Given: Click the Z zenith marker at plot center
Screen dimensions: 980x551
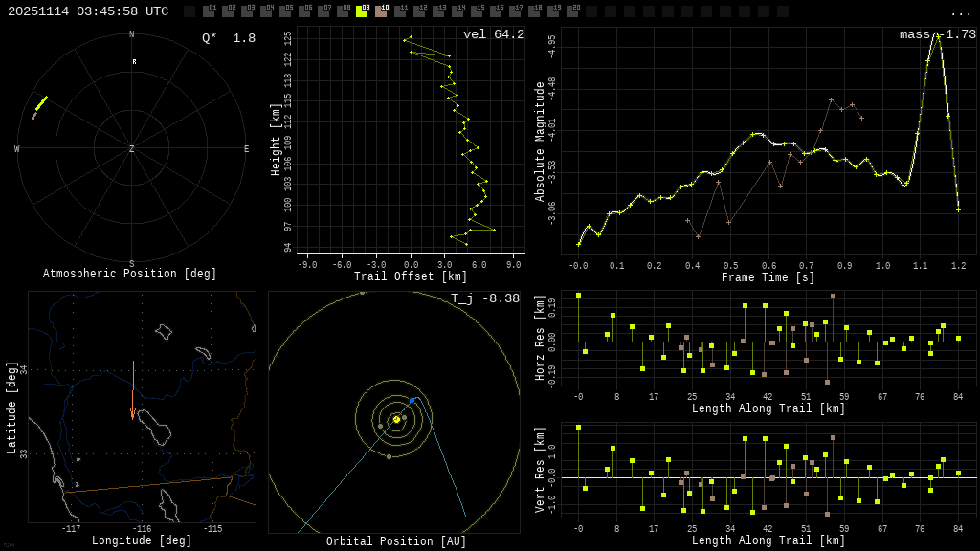Looking at the screenshot, I should pos(132,149).
